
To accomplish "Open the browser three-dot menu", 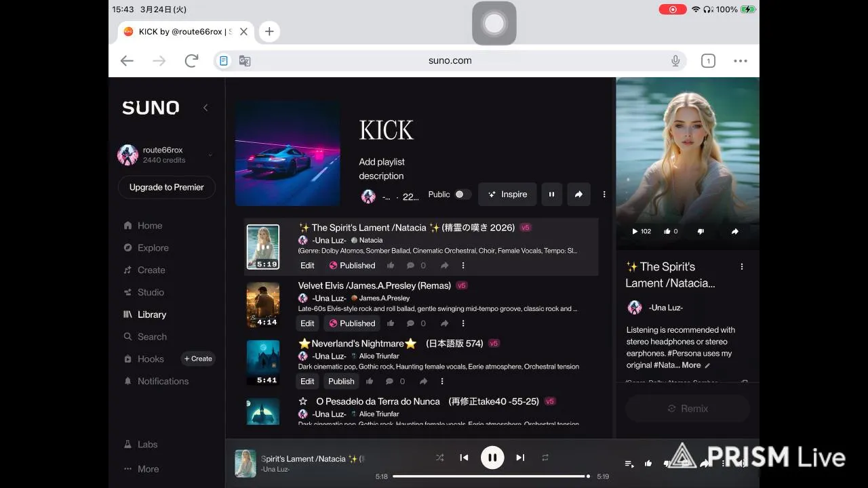I will click(741, 61).
